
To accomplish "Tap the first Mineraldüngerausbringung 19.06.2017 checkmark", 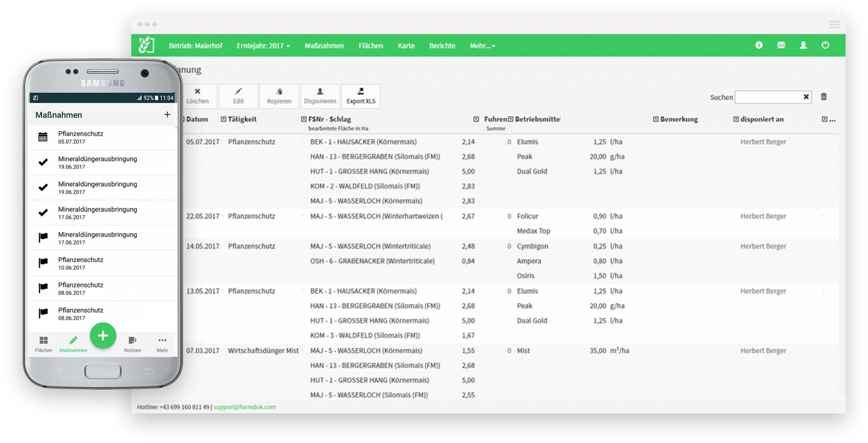I will click(43, 162).
